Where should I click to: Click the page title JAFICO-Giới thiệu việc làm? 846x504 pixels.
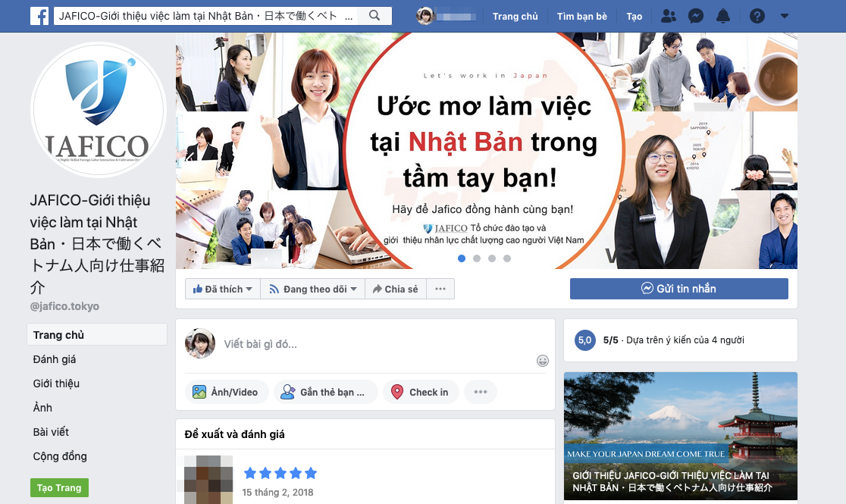tap(97, 244)
